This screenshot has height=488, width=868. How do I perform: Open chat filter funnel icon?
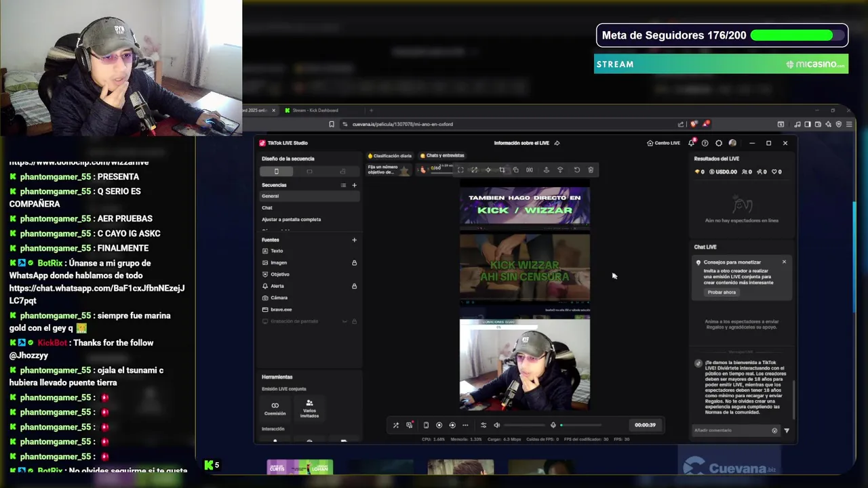pos(787,430)
